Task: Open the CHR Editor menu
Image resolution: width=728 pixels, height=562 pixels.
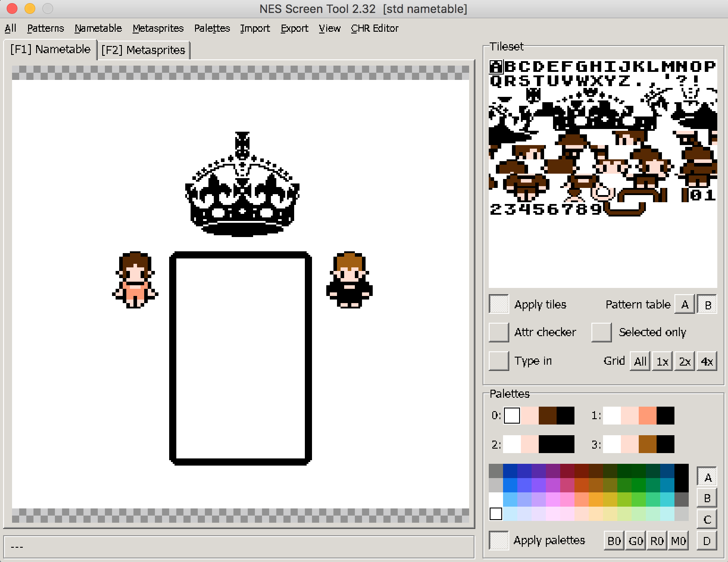Action: (374, 28)
